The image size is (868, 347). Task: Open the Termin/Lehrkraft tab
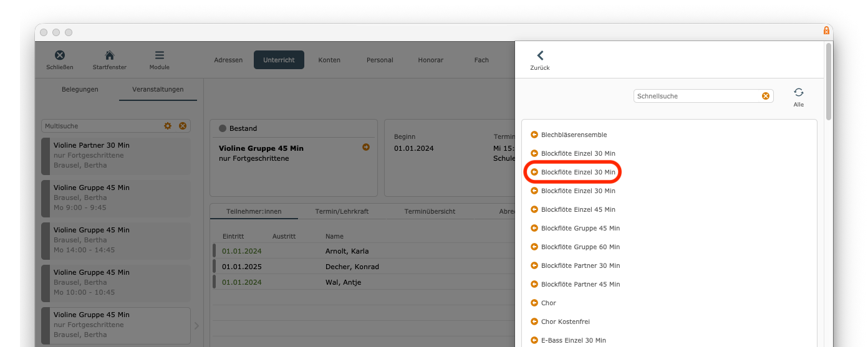point(342,211)
